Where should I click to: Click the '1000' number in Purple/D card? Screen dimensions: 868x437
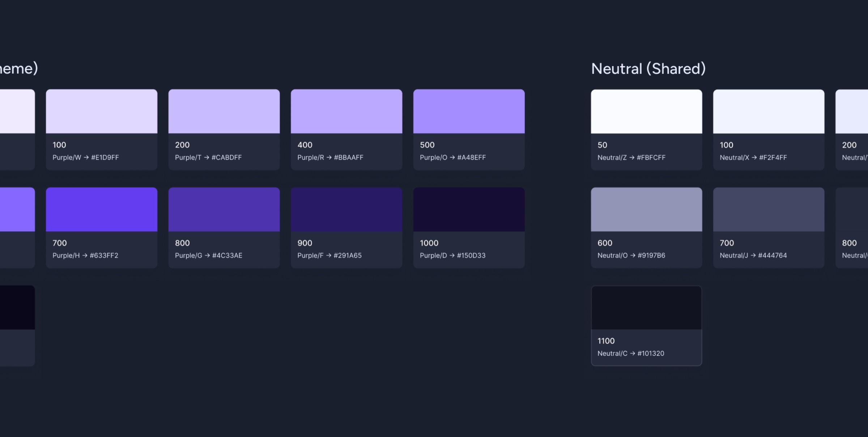click(x=429, y=243)
